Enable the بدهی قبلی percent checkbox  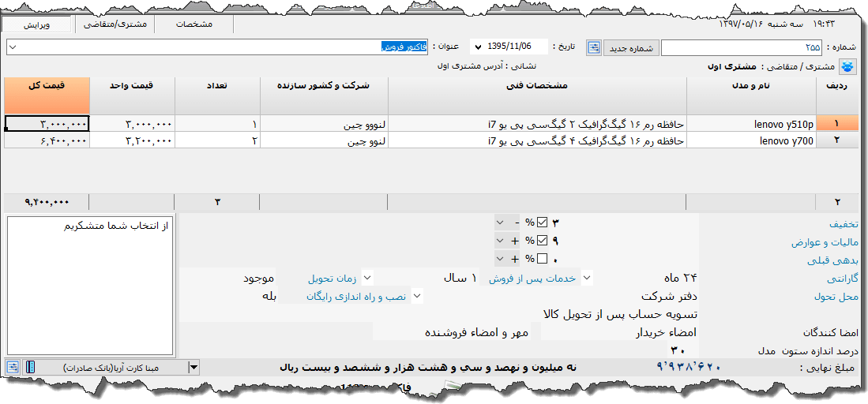(x=542, y=259)
